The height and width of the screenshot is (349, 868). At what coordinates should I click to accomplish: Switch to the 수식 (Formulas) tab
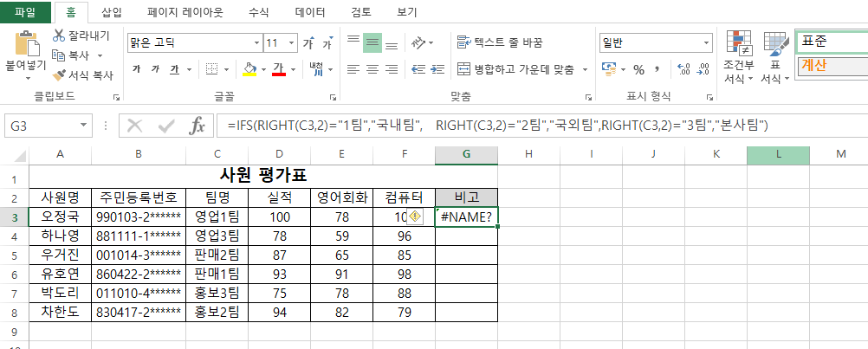[x=258, y=12]
